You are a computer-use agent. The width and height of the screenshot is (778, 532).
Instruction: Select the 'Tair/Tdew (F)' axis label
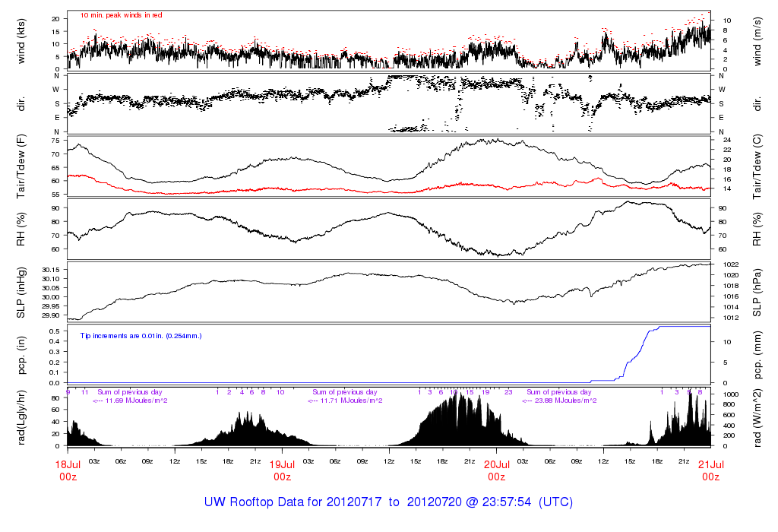[x=21, y=166]
